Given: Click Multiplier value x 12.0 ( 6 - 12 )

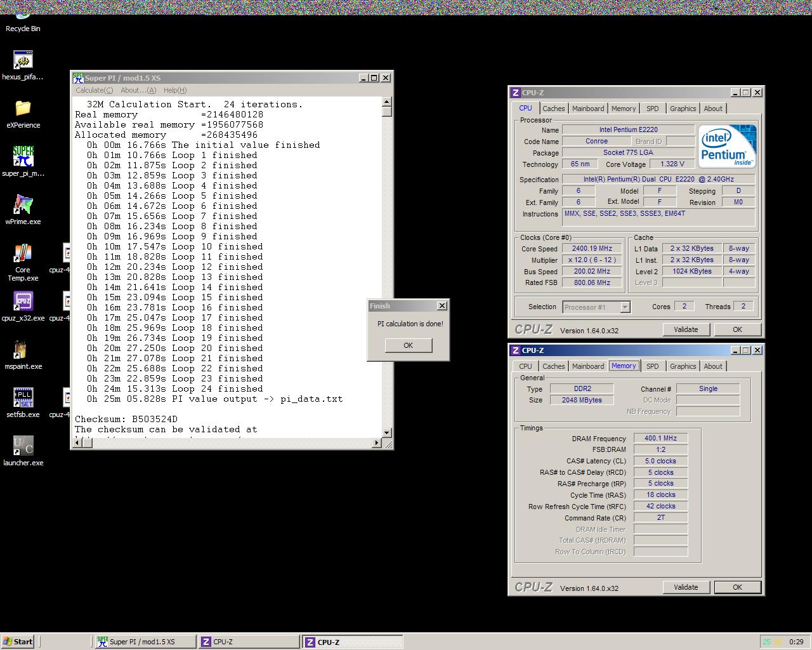Looking at the screenshot, I should [592, 260].
